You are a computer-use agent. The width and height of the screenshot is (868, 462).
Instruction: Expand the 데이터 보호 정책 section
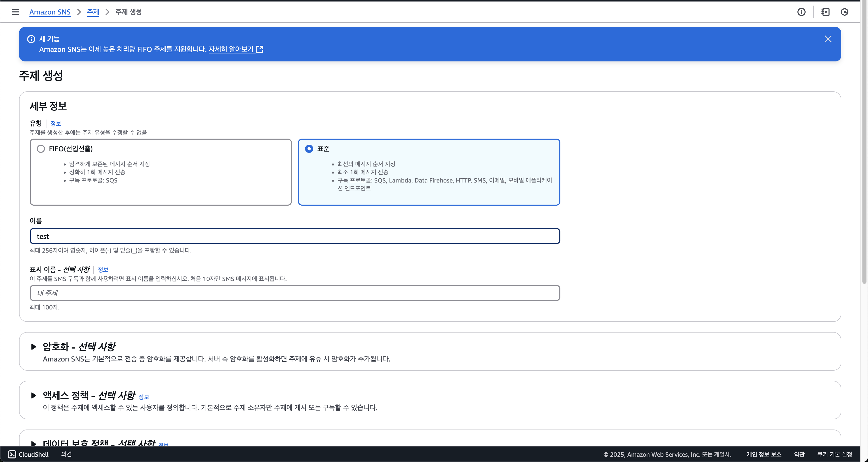tap(33, 443)
